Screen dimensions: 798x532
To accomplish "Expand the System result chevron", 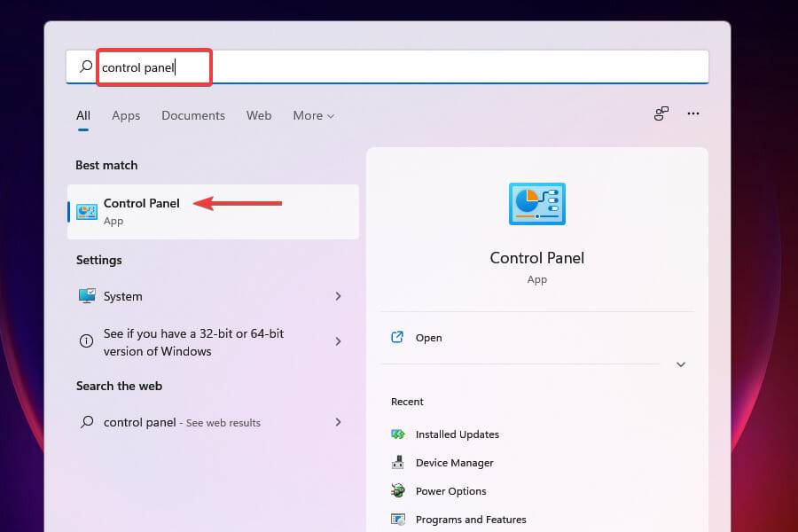I will click(339, 296).
